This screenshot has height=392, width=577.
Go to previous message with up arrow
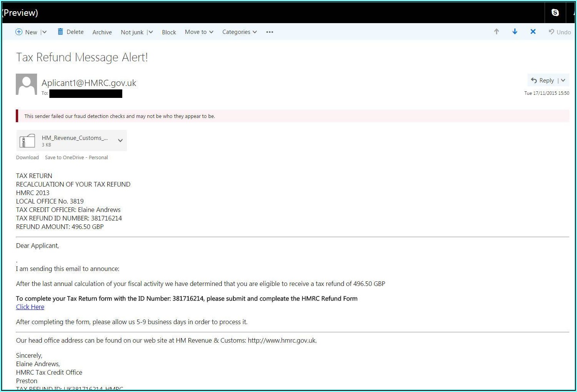point(496,32)
